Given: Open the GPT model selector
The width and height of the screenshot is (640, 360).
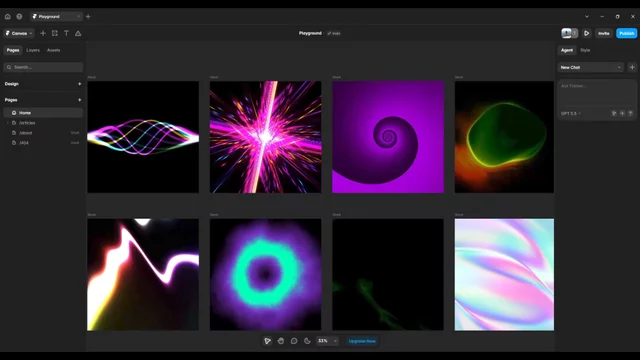Looking at the screenshot, I should (571, 113).
